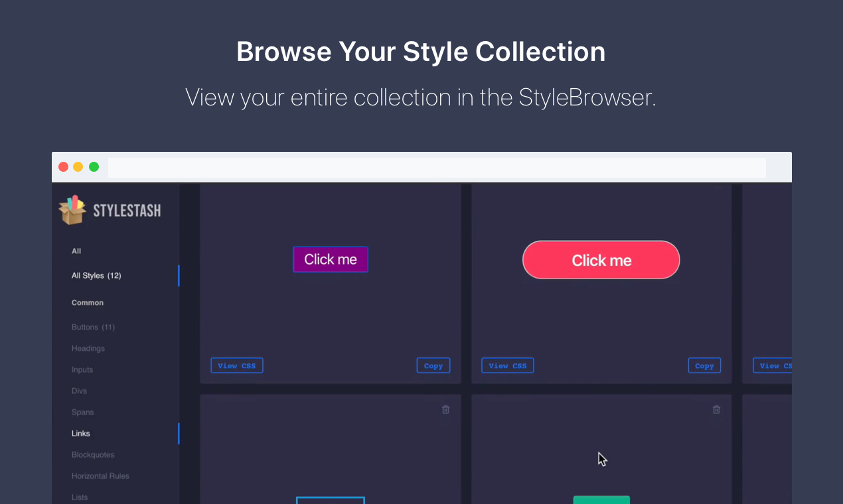The height and width of the screenshot is (504, 843).
Task: Click the STYLESTASH brand text
Action: (127, 211)
